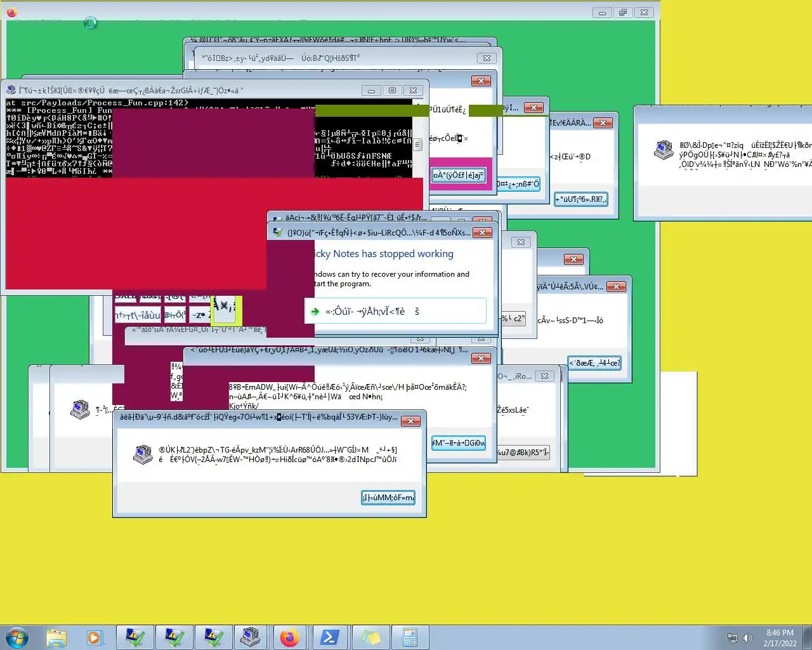
Task: Switch to Firefox on the taskbar
Action: (x=290, y=637)
